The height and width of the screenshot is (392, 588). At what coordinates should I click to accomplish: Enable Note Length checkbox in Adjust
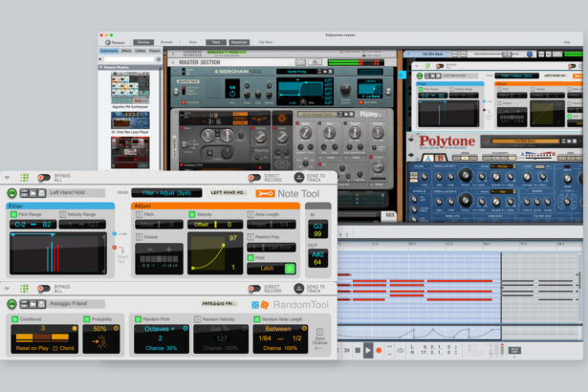point(250,214)
